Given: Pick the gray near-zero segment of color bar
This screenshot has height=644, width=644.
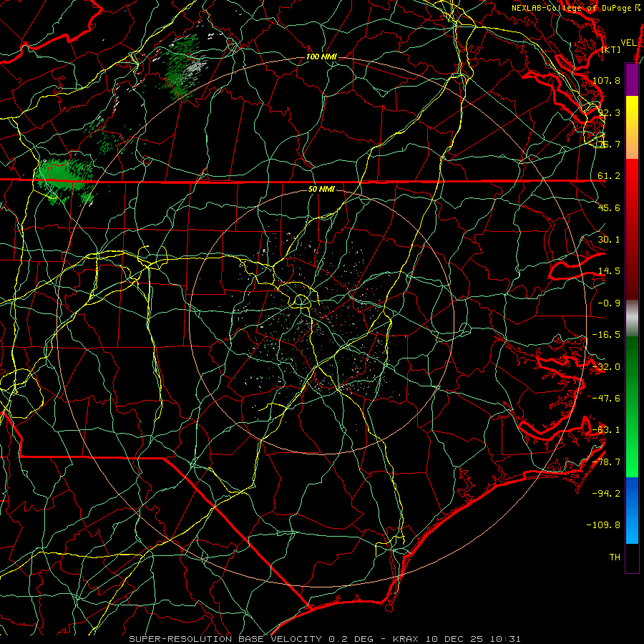Looking at the screenshot, I should [x=632, y=318].
